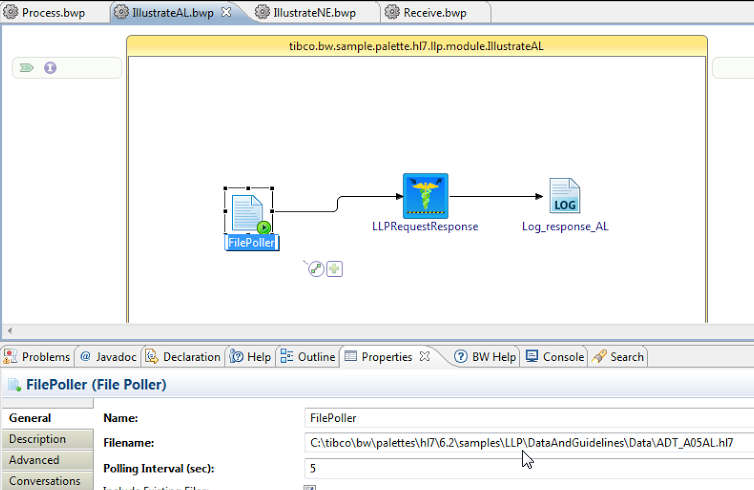Click the Name input field
Image resolution: width=754 pixels, height=490 pixels.
pyautogui.click(x=529, y=418)
